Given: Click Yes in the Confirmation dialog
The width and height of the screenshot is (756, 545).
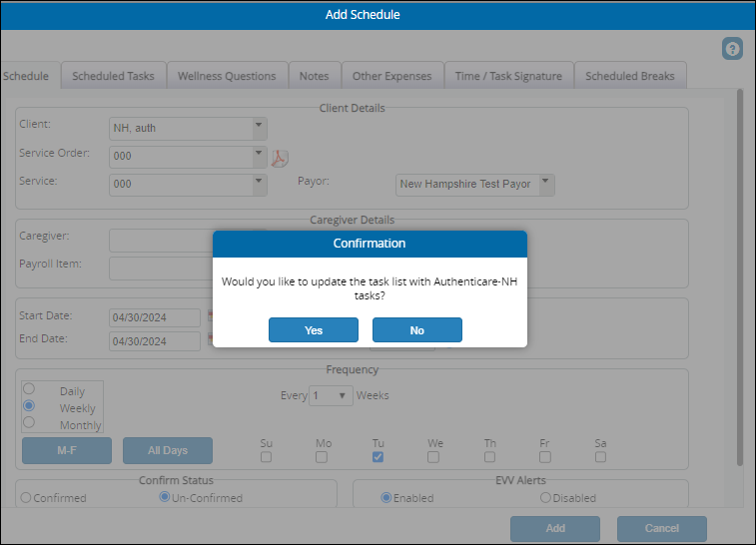Looking at the screenshot, I should 314,330.
